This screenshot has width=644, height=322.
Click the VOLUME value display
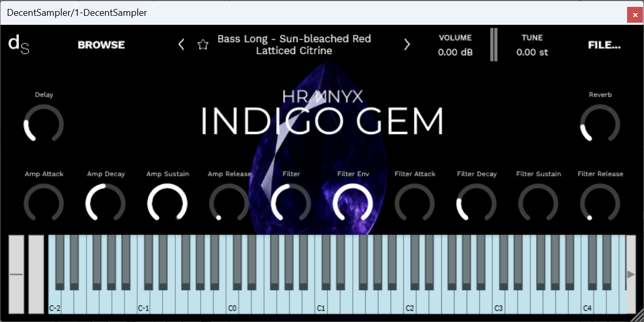click(x=454, y=52)
